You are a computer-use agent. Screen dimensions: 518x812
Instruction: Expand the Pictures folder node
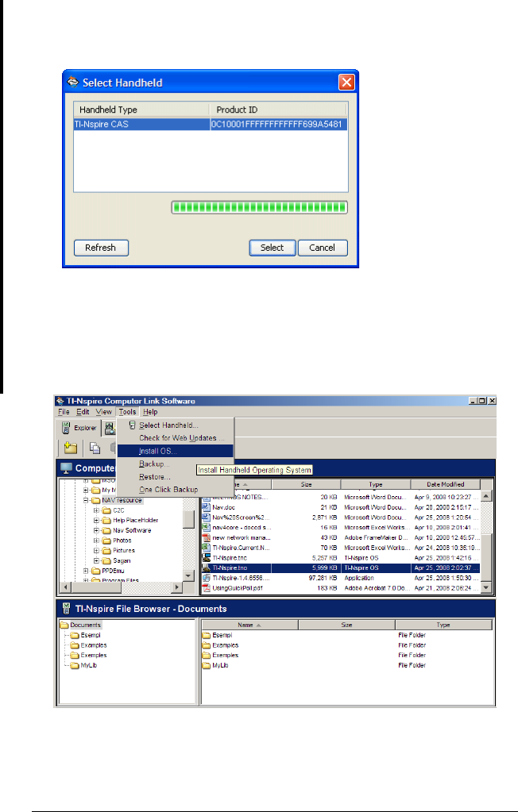(x=96, y=551)
